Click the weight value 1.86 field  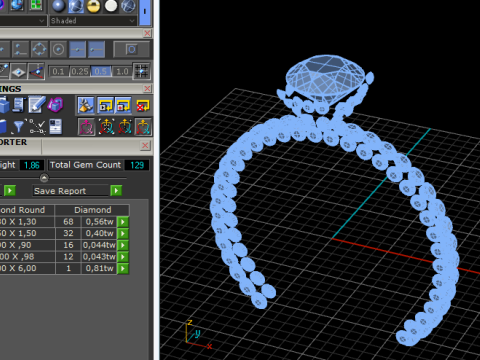coord(32,165)
